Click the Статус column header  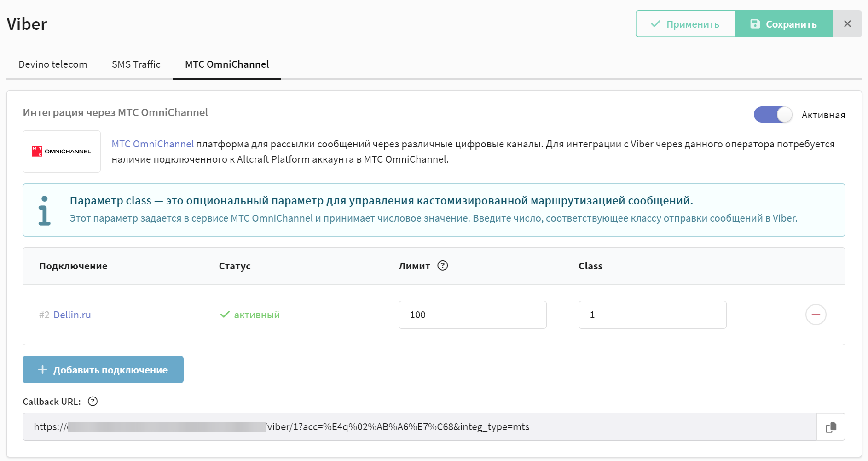tap(235, 266)
